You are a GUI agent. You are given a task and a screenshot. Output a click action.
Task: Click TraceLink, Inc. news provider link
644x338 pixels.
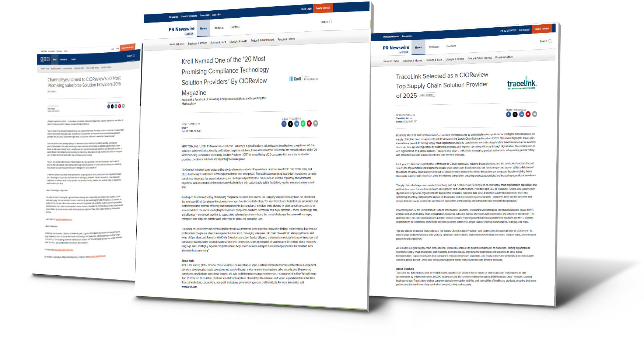[x=403, y=118]
